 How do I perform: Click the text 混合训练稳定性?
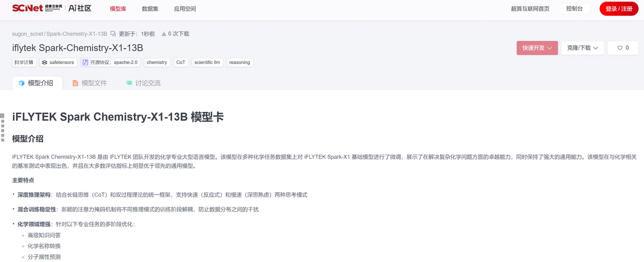(37, 209)
